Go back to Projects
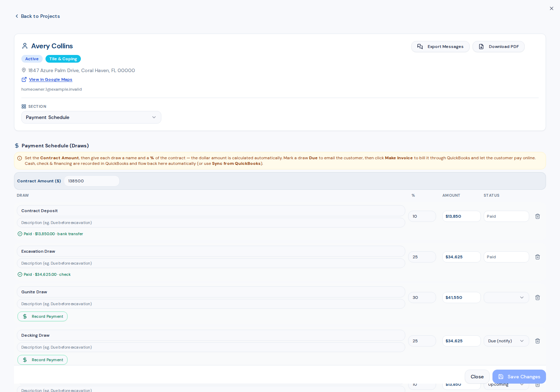The height and width of the screenshot is (392, 560). point(37,16)
